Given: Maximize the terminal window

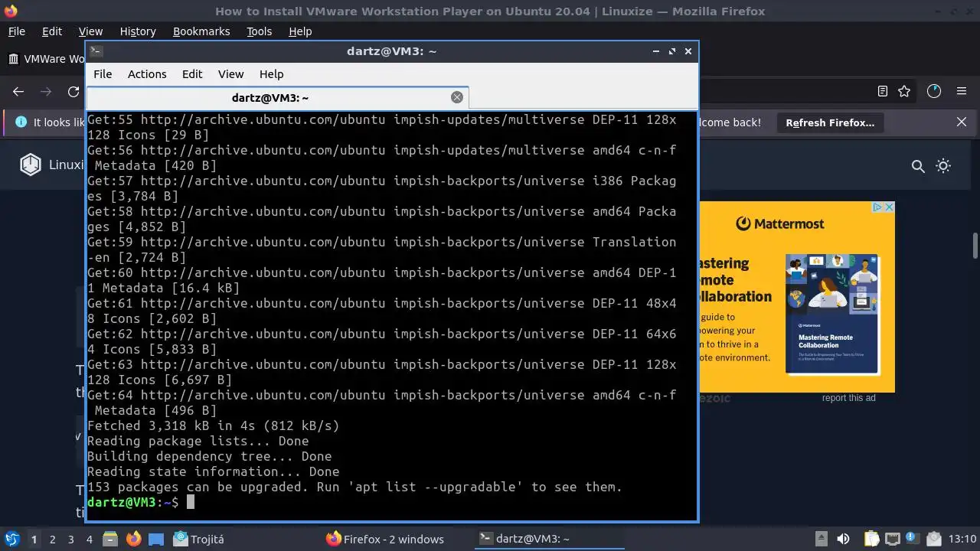Looking at the screenshot, I should pyautogui.click(x=672, y=51).
